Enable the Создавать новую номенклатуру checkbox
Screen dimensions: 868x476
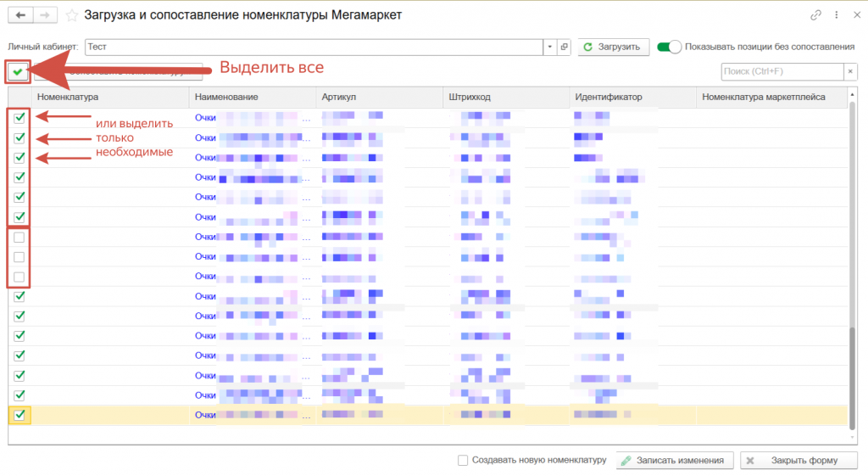pyautogui.click(x=463, y=460)
